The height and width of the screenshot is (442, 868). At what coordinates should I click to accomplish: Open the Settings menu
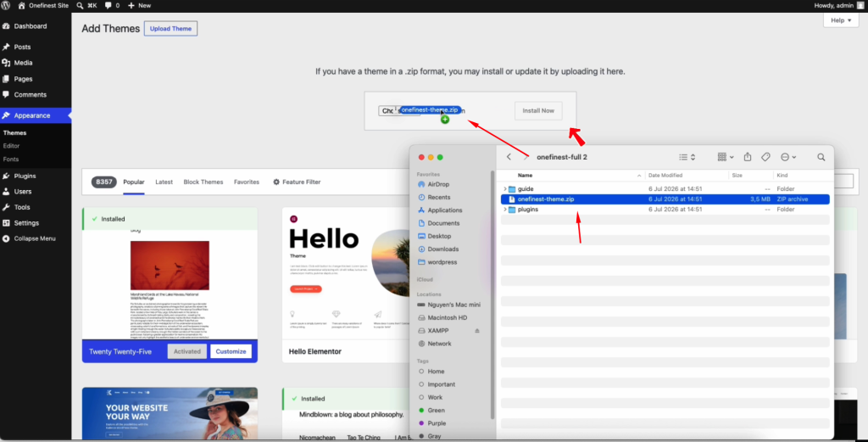click(x=36, y=222)
